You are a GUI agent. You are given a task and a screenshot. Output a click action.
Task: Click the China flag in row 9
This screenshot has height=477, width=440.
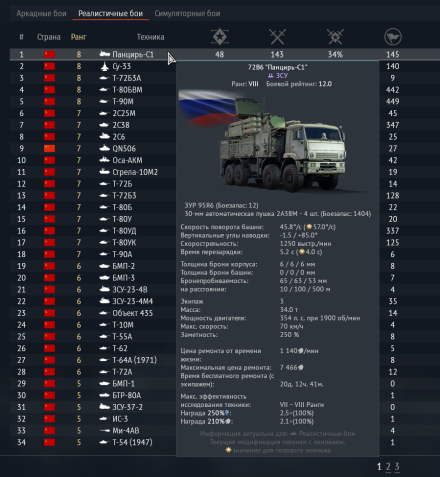tap(50, 148)
